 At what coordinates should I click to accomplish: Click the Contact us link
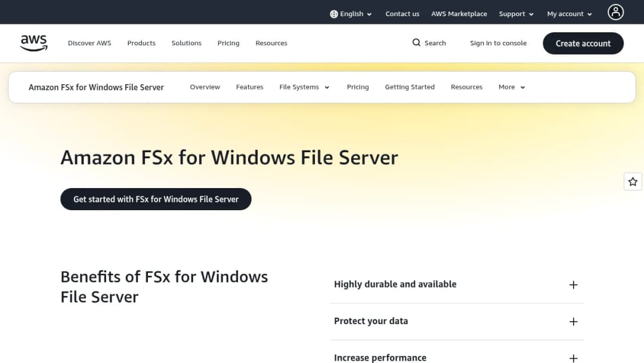tap(402, 14)
